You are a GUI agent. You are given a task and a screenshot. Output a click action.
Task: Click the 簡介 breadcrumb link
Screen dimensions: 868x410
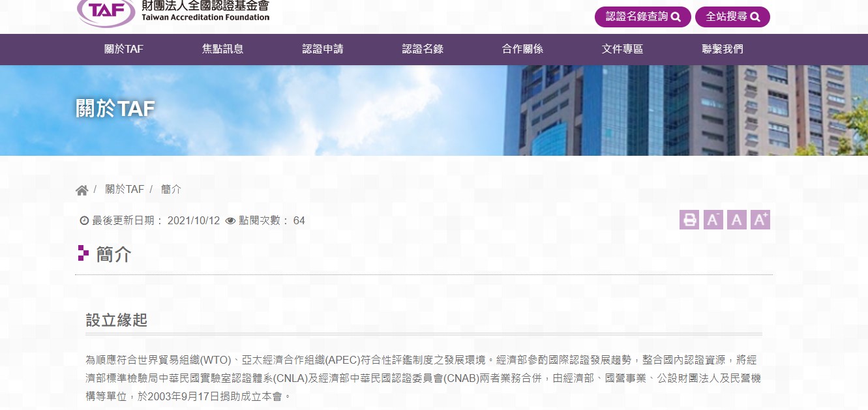click(171, 190)
